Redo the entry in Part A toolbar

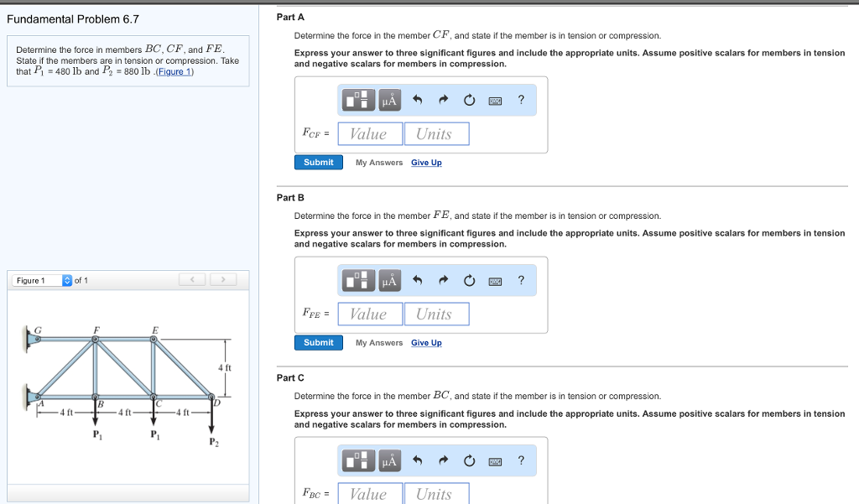click(x=443, y=100)
